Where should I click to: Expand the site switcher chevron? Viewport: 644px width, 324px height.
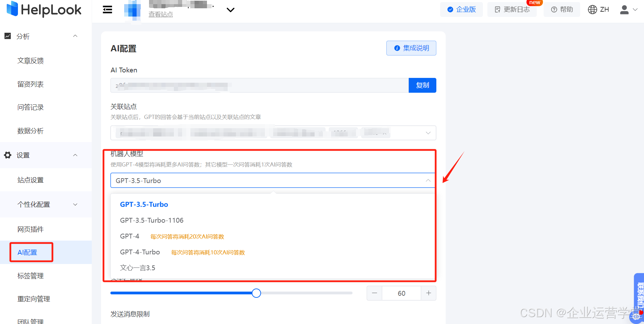[230, 10]
